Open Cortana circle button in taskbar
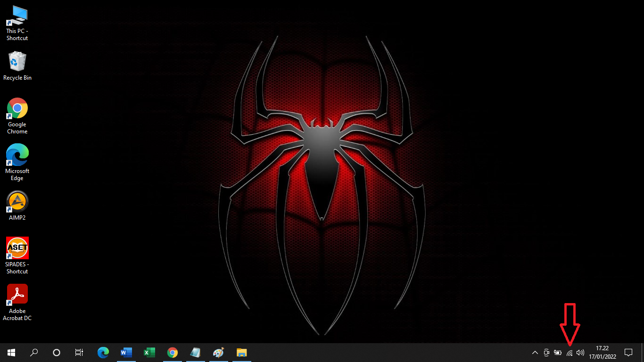 (57, 353)
